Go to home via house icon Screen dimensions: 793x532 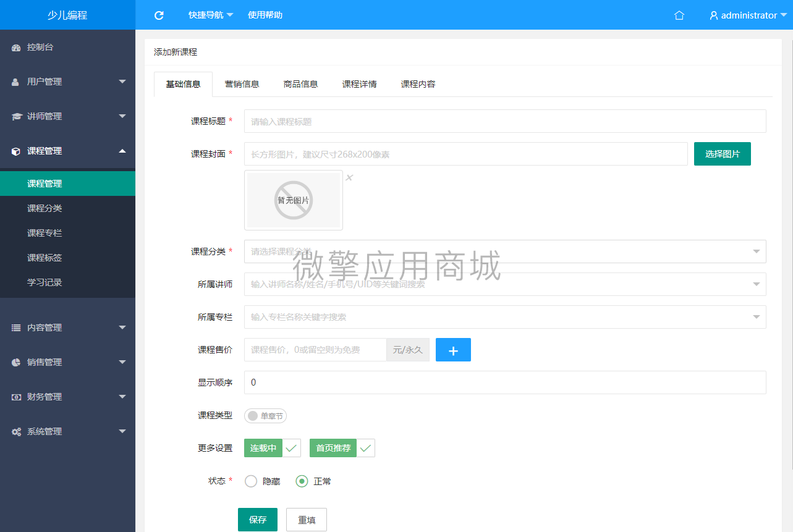[x=679, y=15]
